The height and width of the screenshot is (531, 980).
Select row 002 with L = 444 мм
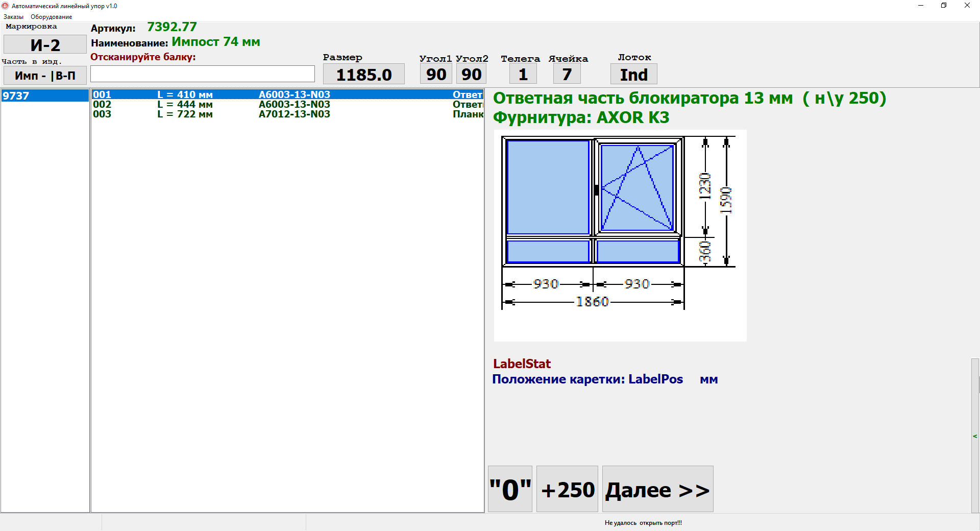(x=287, y=104)
